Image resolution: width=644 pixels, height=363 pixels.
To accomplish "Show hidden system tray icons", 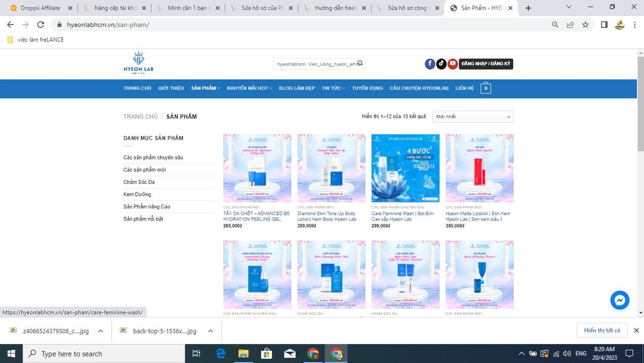I will click(521, 354).
